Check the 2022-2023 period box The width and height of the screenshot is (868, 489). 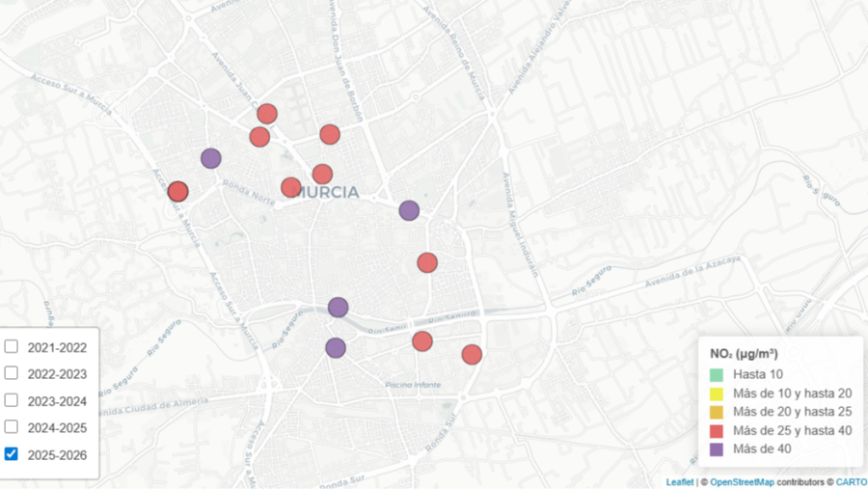pyautogui.click(x=12, y=373)
